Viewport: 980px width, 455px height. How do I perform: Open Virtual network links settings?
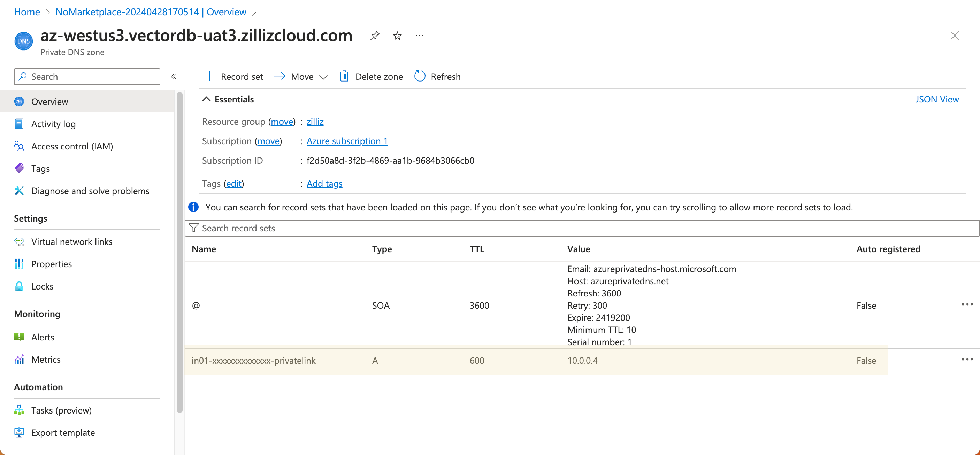tap(71, 241)
